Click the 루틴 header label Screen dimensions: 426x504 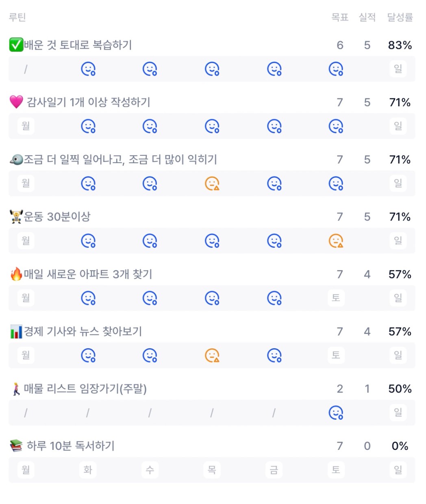pyautogui.click(x=17, y=17)
